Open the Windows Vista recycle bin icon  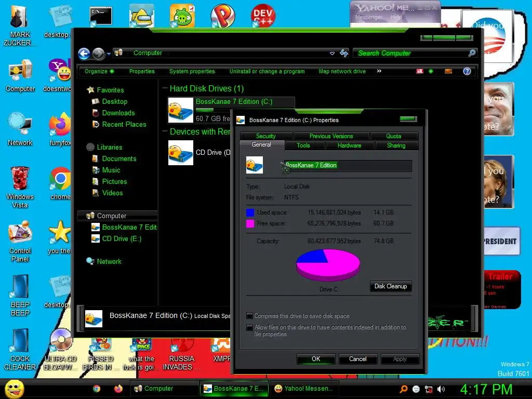[20, 187]
